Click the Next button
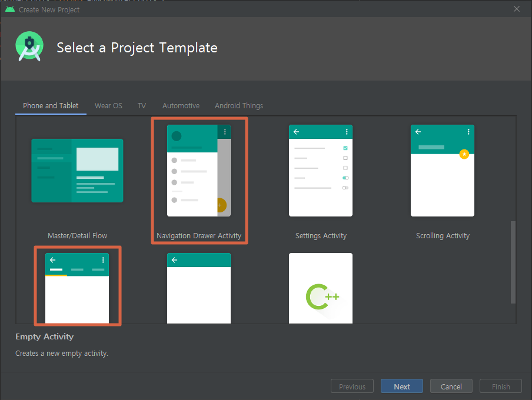The width and height of the screenshot is (532, 400). [402, 386]
